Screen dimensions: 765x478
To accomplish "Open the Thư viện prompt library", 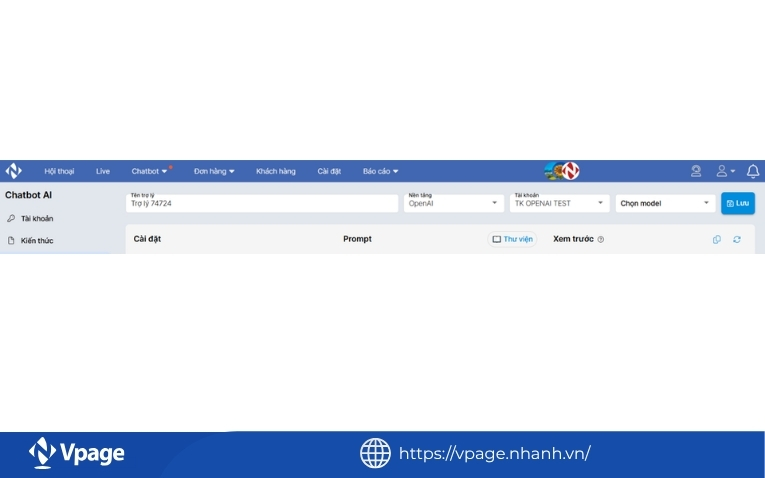I will tap(512, 239).
